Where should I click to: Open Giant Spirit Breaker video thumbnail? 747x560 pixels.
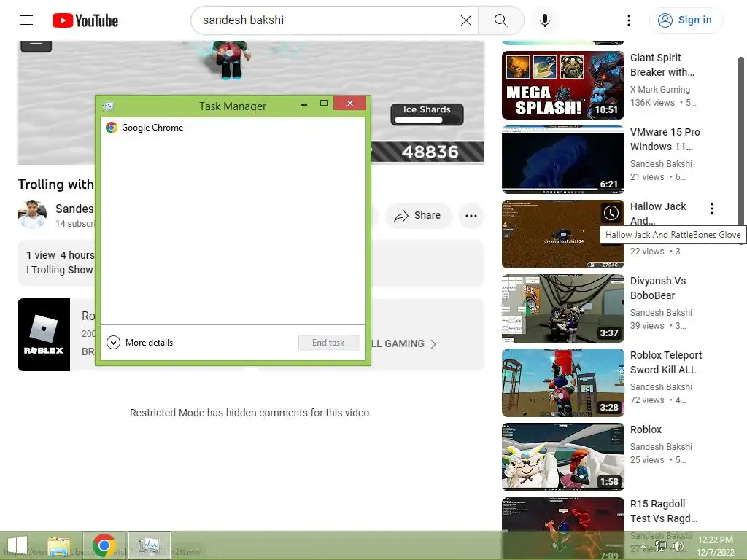pos(562,85)
